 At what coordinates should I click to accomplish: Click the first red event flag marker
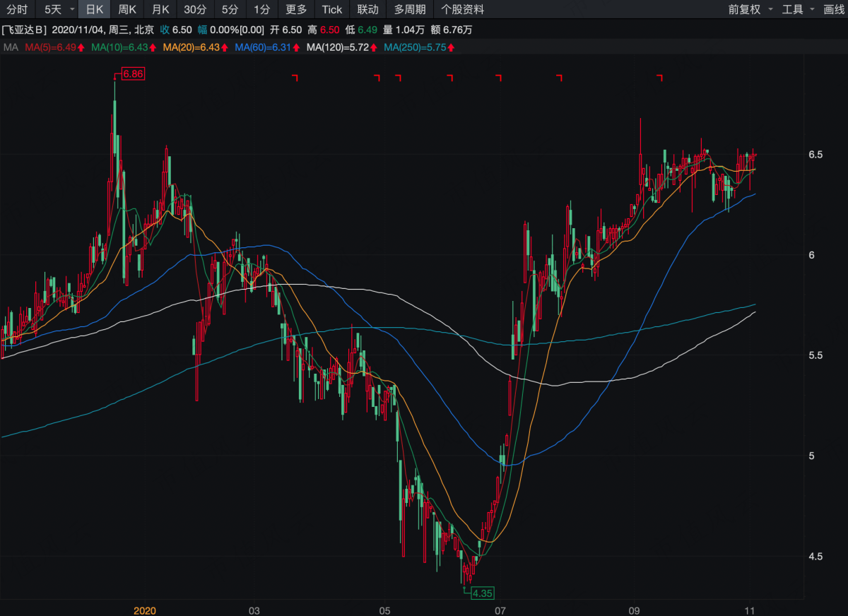(295, 78)
